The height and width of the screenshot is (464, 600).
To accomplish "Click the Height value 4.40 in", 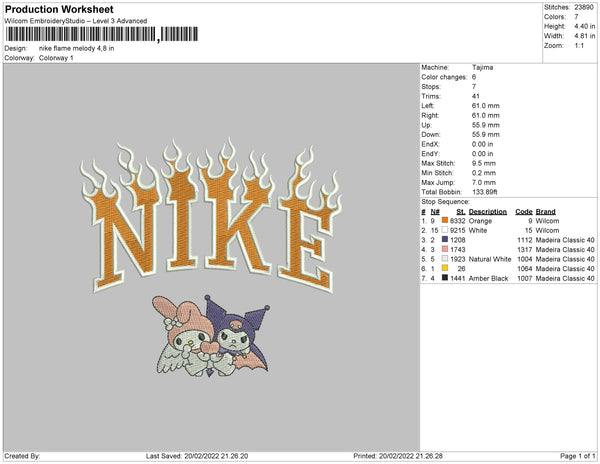I will tap(585, 26).
